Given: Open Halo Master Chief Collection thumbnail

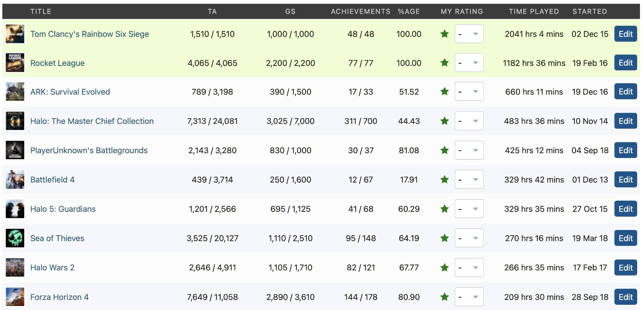Looking at the screenshot, I should [x=15, y=121].
